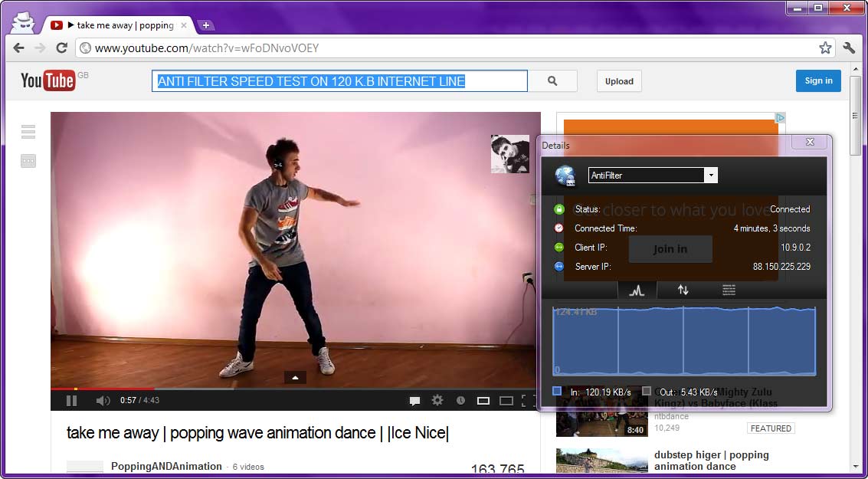Click the Sign in button

818,80
